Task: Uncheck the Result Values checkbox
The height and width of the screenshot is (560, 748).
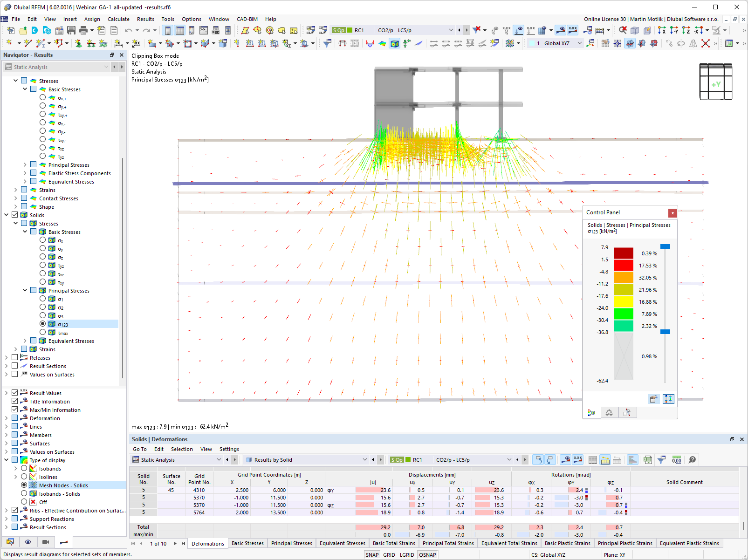Action: (x=15, y=393)
